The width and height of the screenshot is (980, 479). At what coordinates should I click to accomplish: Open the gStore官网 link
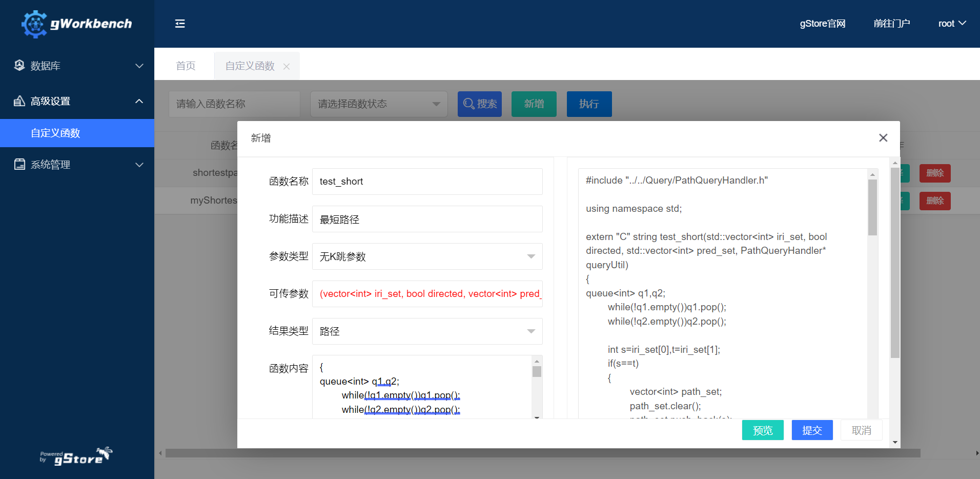click(822, 24)
